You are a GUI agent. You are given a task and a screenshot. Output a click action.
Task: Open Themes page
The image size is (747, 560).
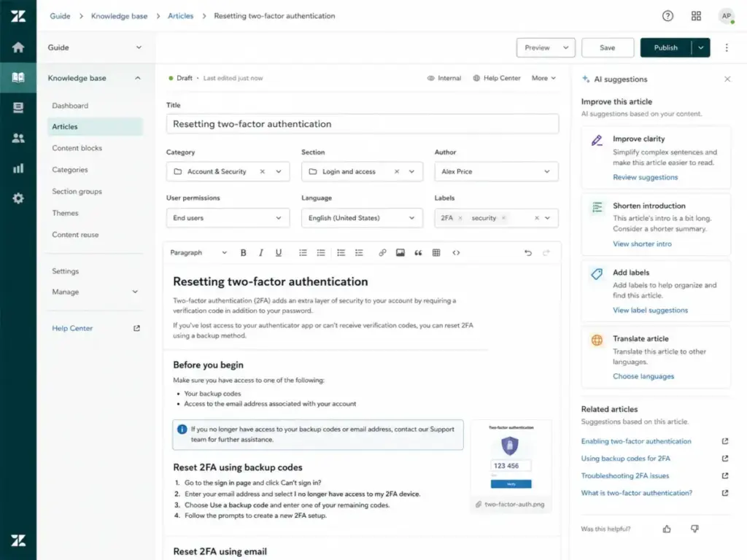pyautogui.click(x=65, y=213)
